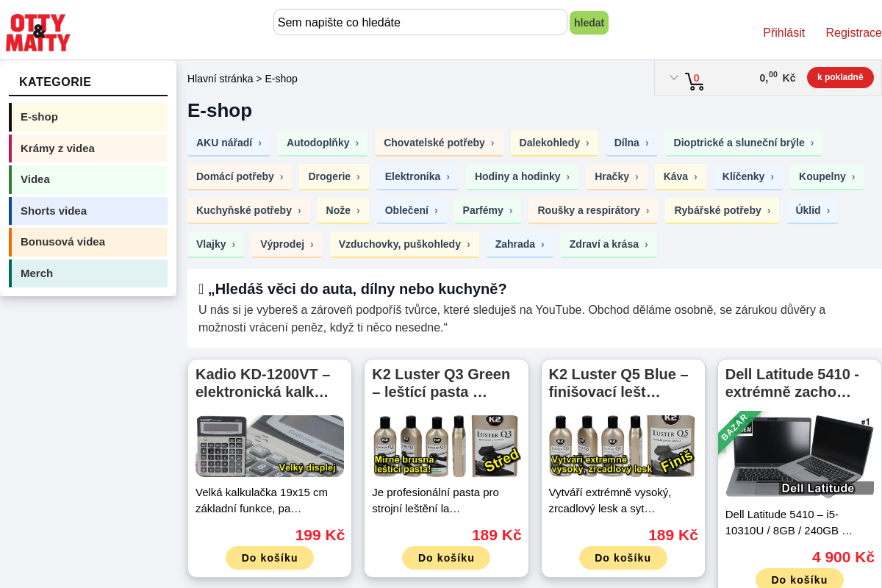Open Bonusová videa in the sidebar

(88, 242)
